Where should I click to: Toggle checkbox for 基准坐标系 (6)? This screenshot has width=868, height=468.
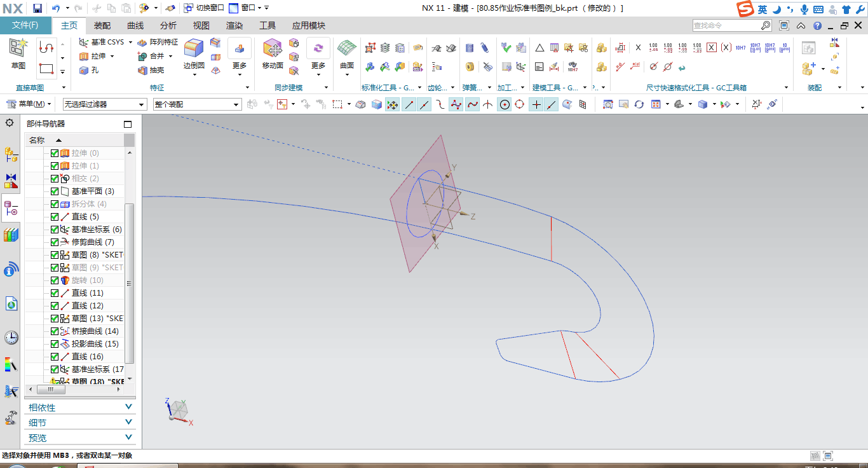[x=55, y=230]
